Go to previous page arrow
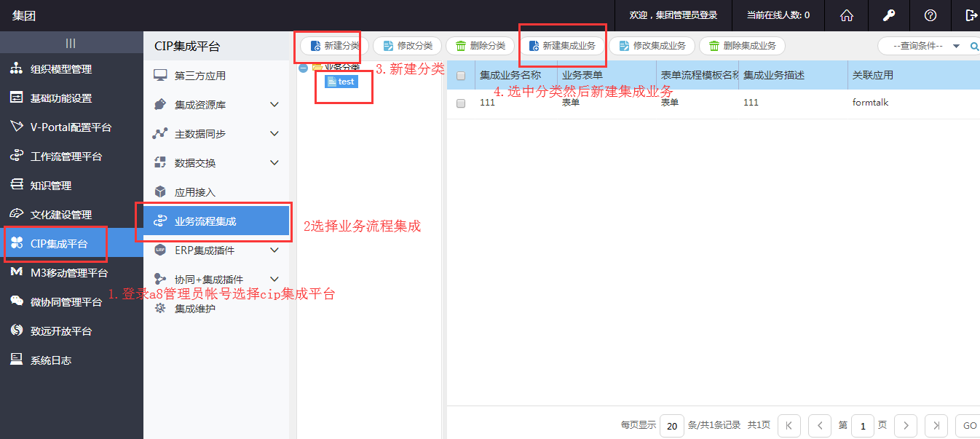 [x=820, y=425]
